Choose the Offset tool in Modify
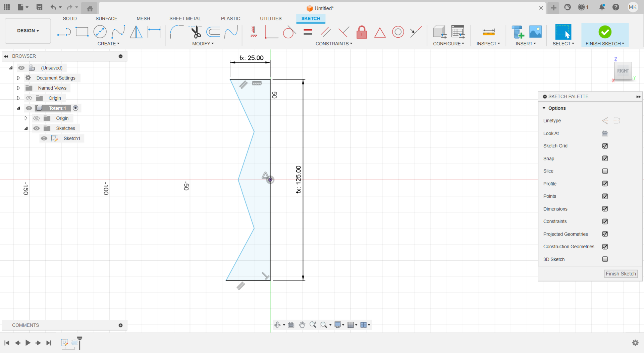The image size is (644, 353). tap(213, 32)
